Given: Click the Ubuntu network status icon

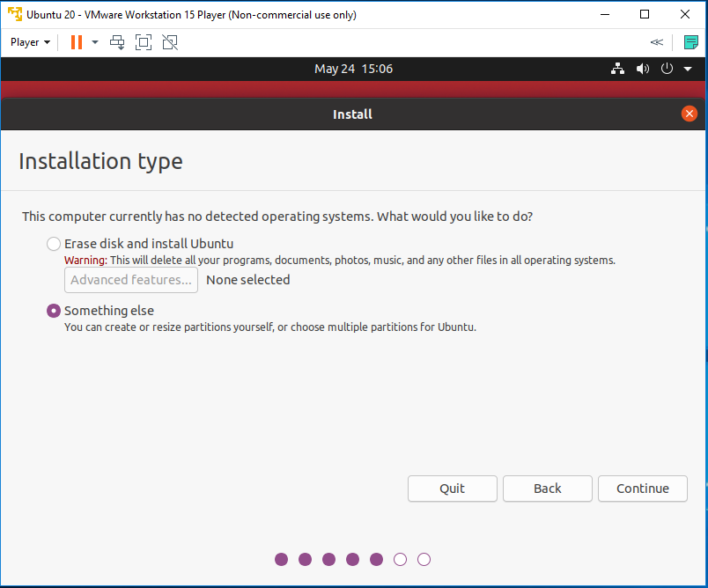Looking at the screenshot, I should (617, 69).
